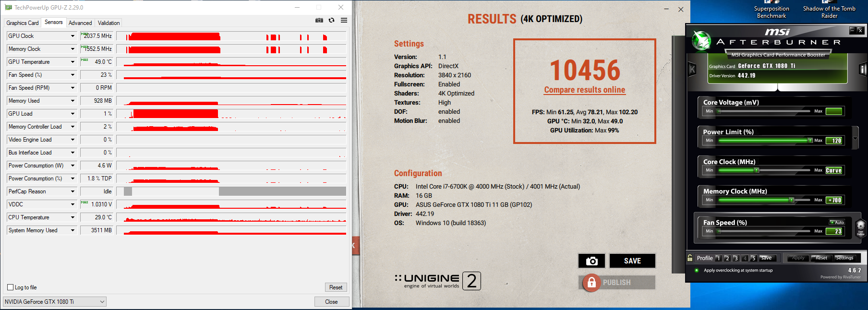
Task: Click the Core Voltage value field
Action: tap(834, 111)
